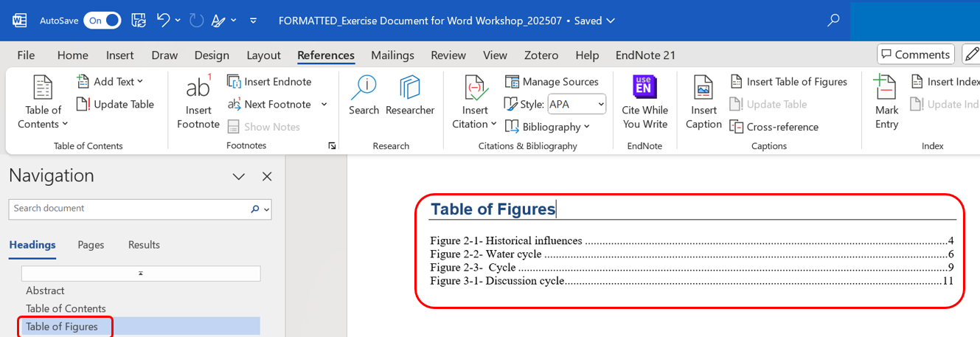Click Cite While You Write EndNote icon
This screenshot has height=337, width=980.
pos(644,88)
